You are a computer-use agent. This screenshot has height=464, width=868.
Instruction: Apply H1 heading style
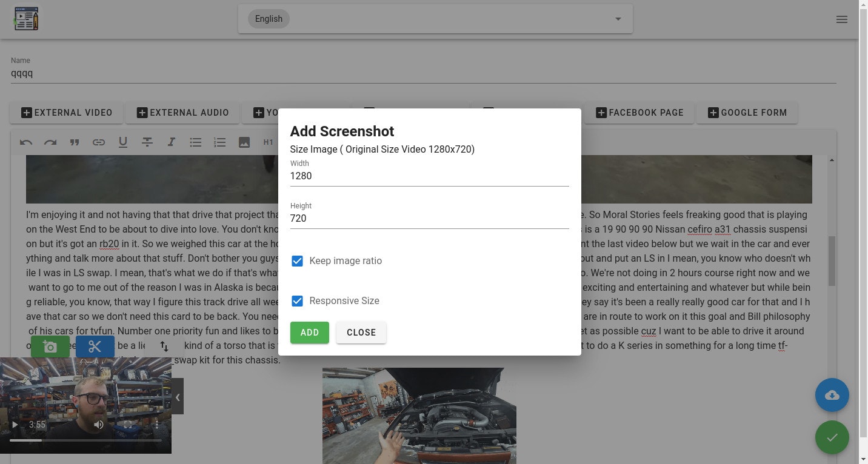click(269, 142)
